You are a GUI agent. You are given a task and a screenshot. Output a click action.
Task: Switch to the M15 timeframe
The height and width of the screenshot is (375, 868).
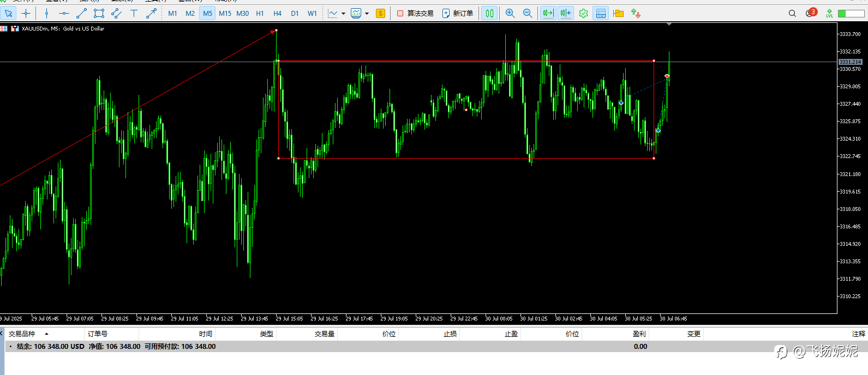pyautogui.click(x=225, y=13)
